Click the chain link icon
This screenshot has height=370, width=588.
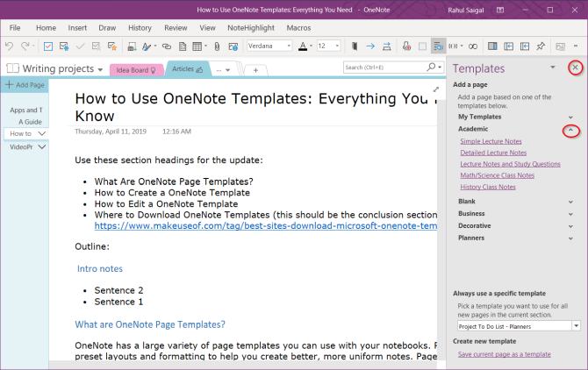click(x=167, y=46)
